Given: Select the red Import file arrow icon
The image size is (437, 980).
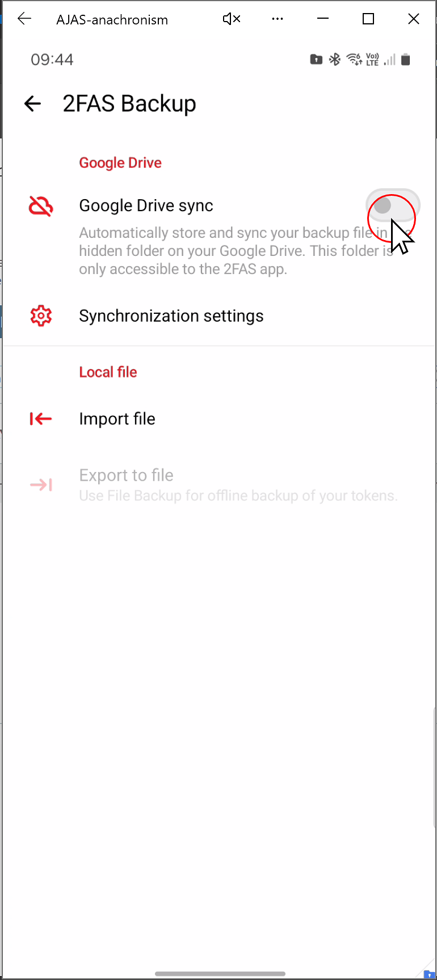Looking at the screenshot, I should (40, 419).
